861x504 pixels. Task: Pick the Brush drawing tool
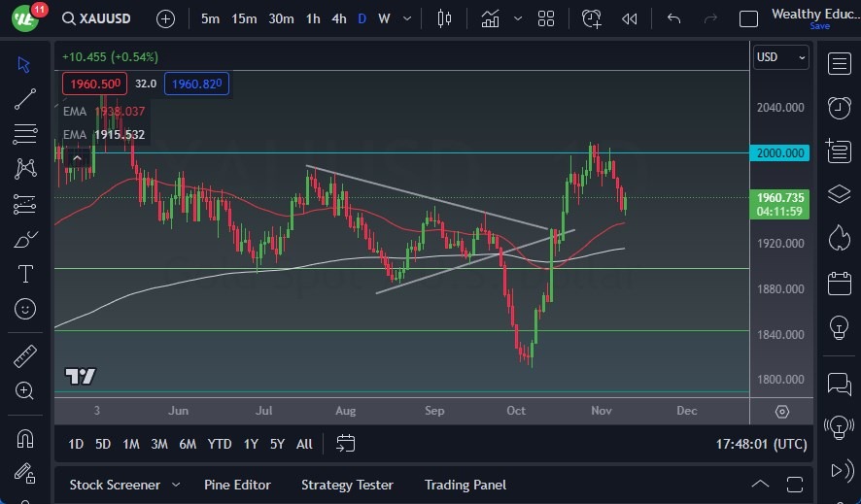point(25,239)
